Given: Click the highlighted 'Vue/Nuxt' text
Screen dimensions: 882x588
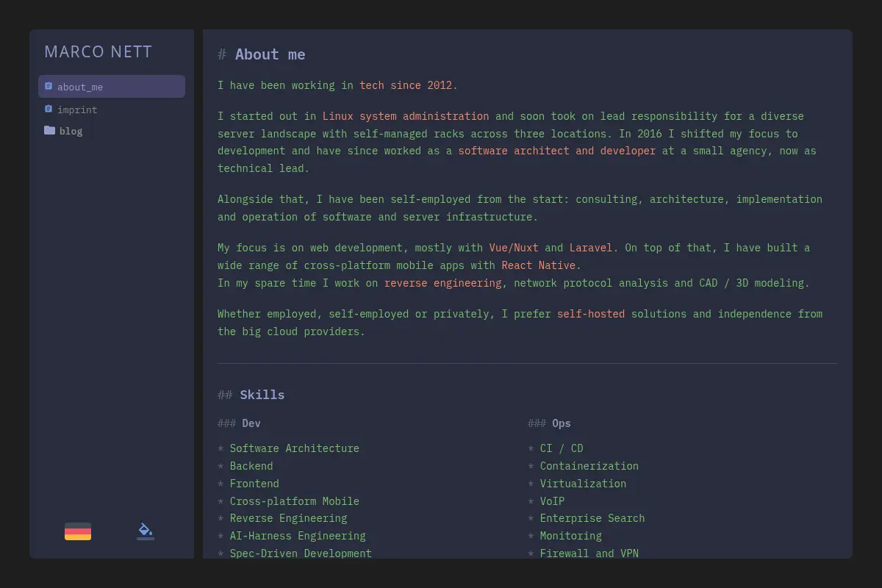Looking at the screenshot, I should coord(514,248).
